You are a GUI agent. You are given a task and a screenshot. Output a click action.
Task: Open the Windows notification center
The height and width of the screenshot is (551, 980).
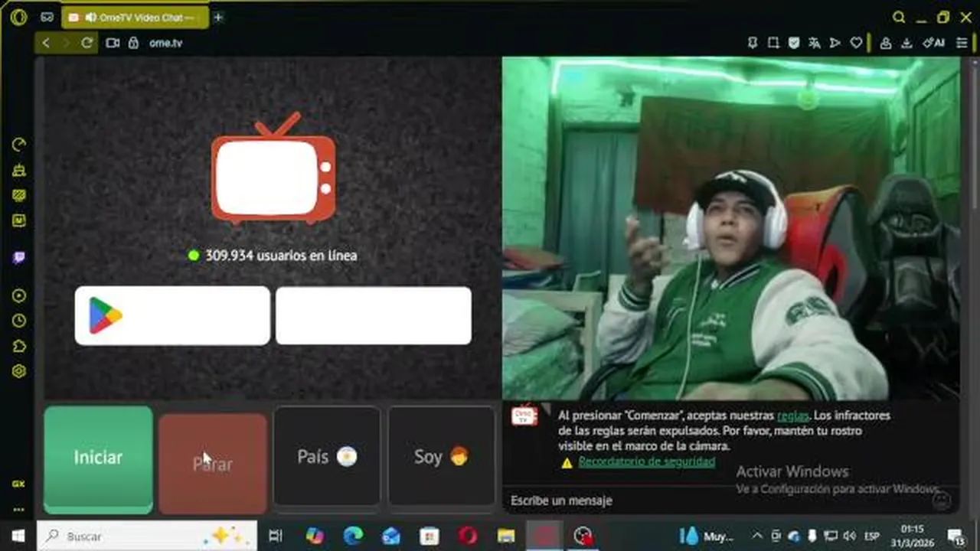point(955,536)
